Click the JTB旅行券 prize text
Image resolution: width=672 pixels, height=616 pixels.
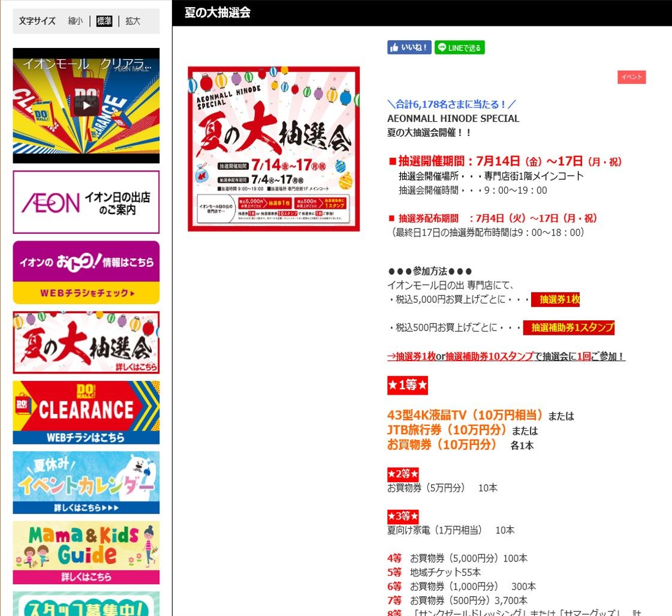(x=447, y=429)
